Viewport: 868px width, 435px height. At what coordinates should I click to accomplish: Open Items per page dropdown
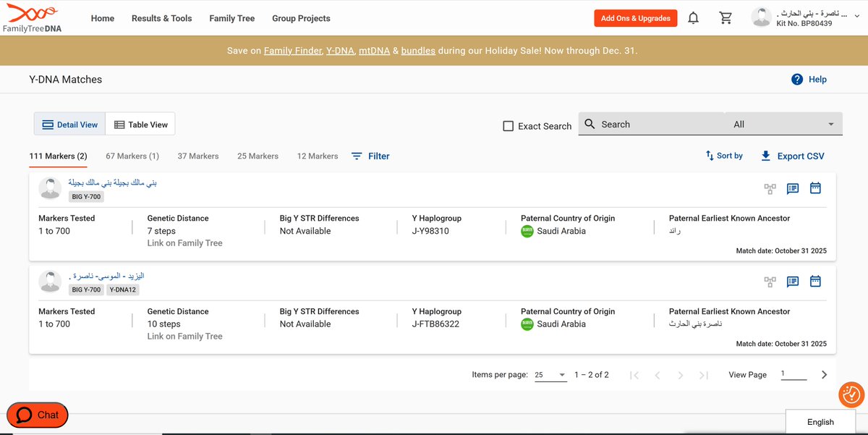tap(550, 375)
